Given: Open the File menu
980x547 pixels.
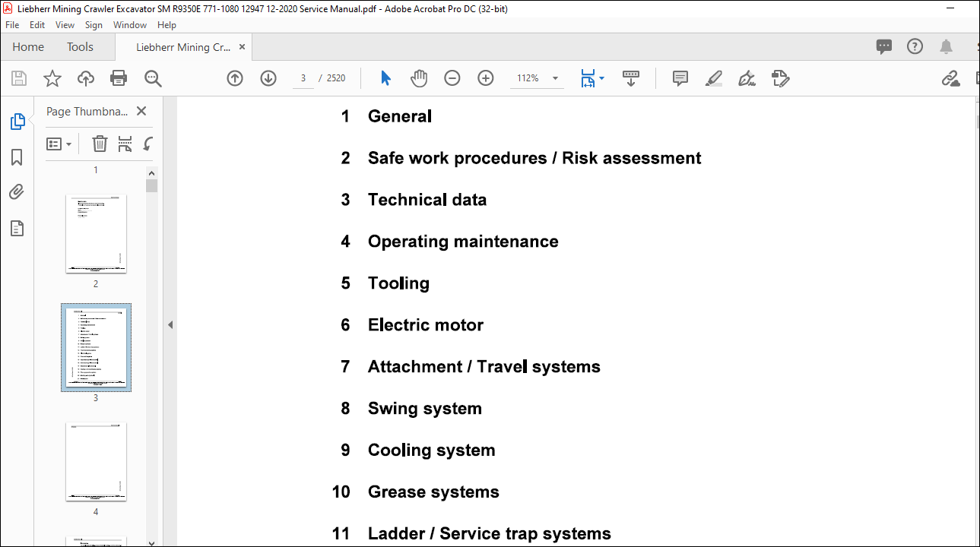Looking at the screenshot, I should coord(12,25).
